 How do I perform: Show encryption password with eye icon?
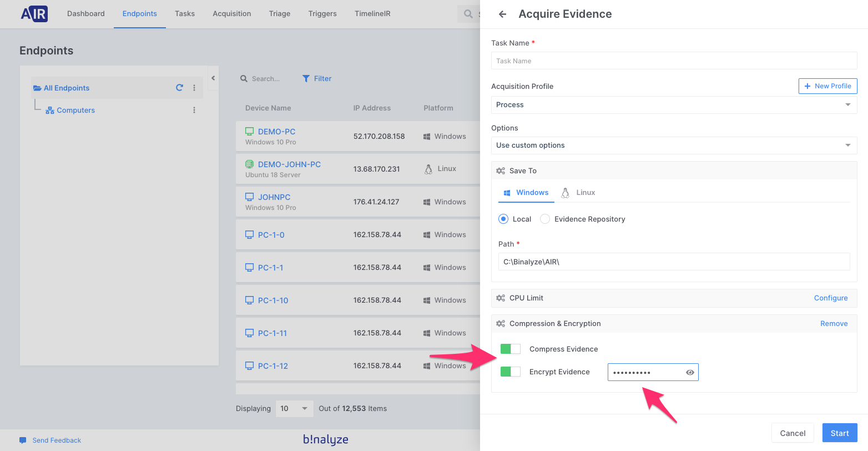[x=690, y=373]
